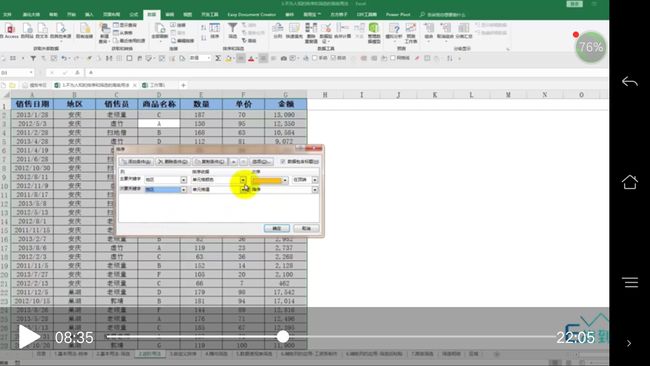Click the Flash Fill icon
The image size is (650, 366).
[294, 28]
